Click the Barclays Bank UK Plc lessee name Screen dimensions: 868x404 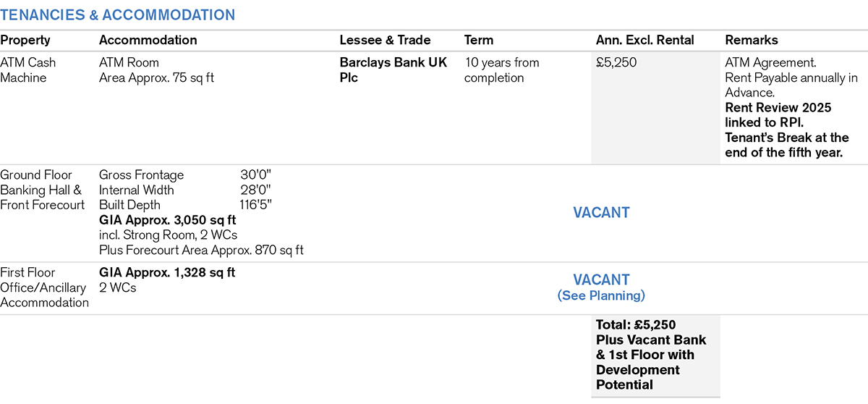[393, 70]
